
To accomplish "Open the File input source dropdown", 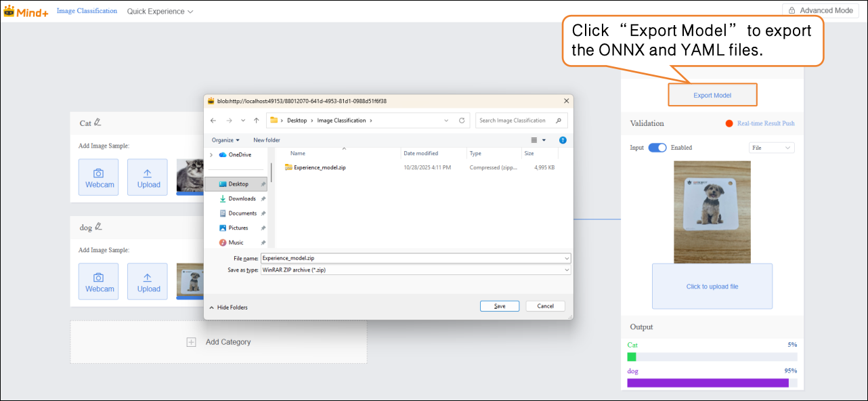I will 771,148.
